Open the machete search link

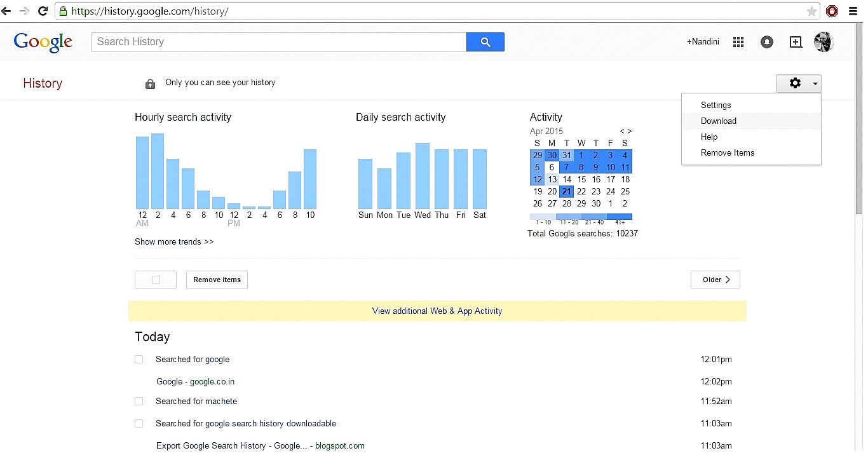[220, 401]
